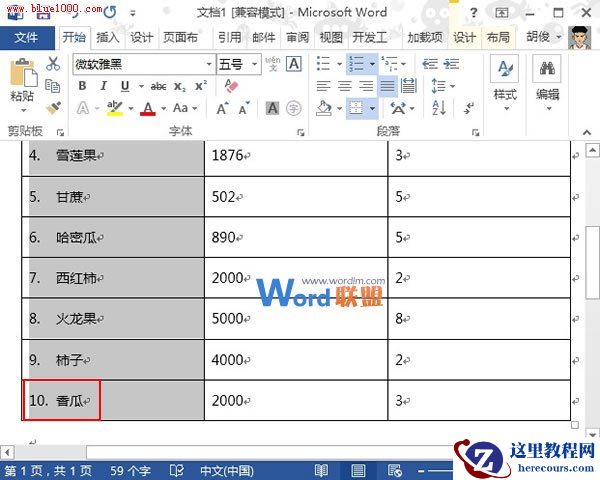The width and height of the screenshot is (600, 480).
Task: Toggle Character Shading
Action: point(272,108)
